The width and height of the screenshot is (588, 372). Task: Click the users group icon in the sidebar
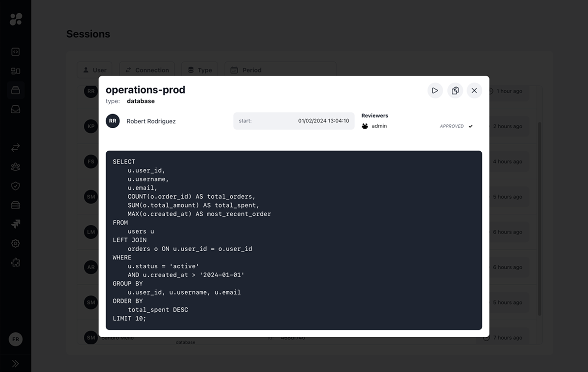point(15,166)
